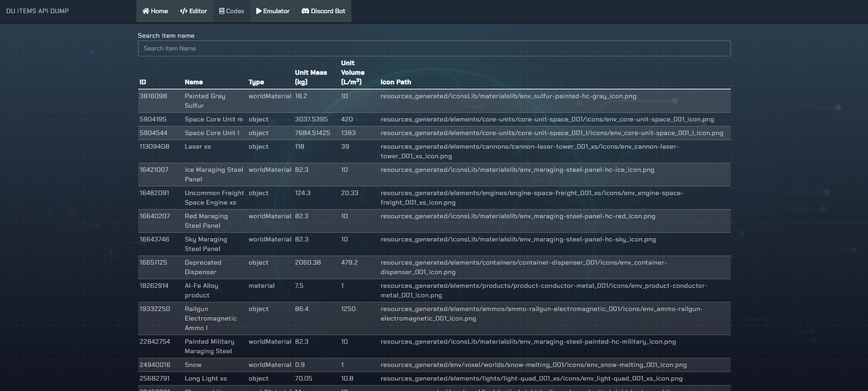This screenshot has width=868, height=391.
Task: Click mass value 3037.5395
Action: (311, 119)
